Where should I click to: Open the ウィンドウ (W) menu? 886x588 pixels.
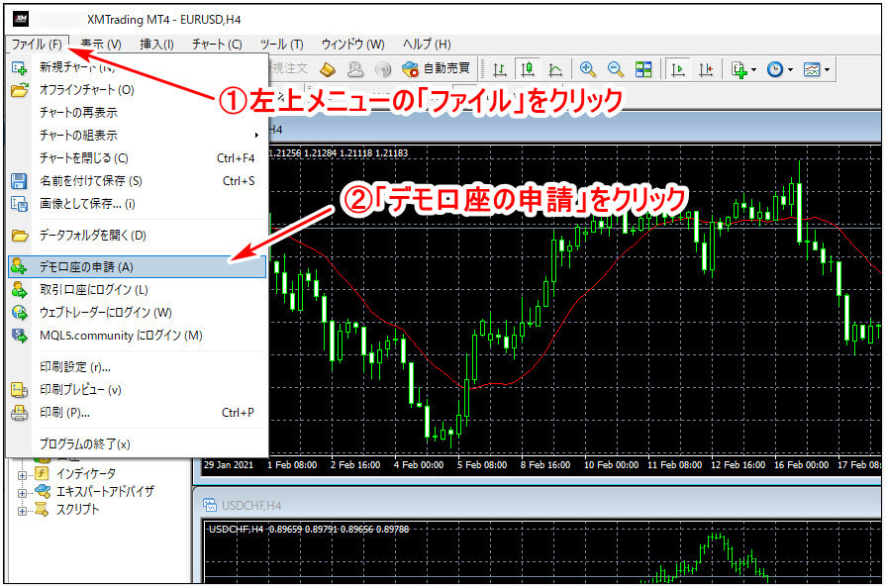pos(353,45)
